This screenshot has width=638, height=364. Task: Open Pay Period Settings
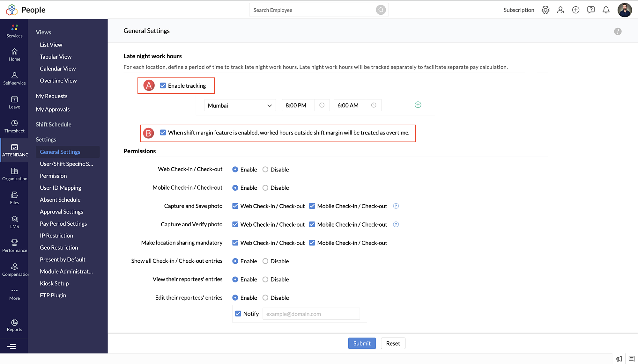[63, 224]
